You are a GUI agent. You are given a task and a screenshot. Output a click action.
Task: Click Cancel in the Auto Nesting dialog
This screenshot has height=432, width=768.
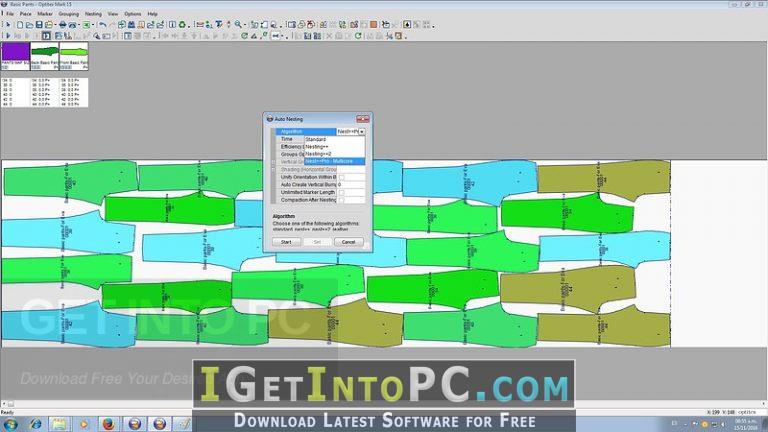(348, 242)
